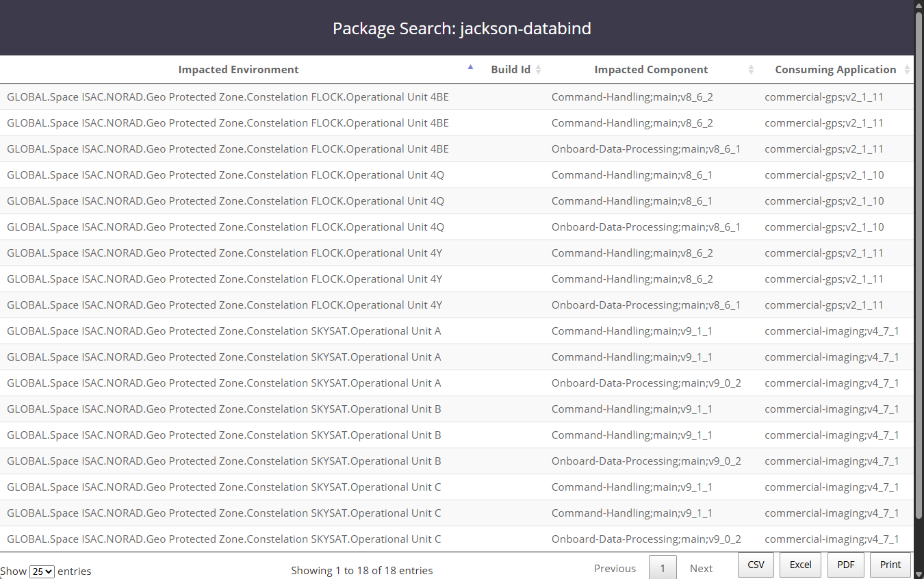Select first row with Operational Unit 4BE
The height and width of the screenshot is (579, 924).
[x=228, y=97]
